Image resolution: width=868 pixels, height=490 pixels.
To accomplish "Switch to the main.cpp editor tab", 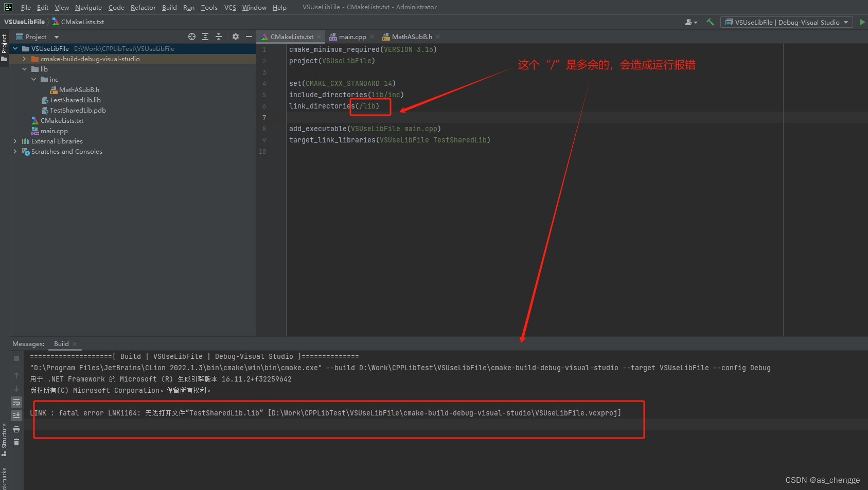I will tap(352, 37).
